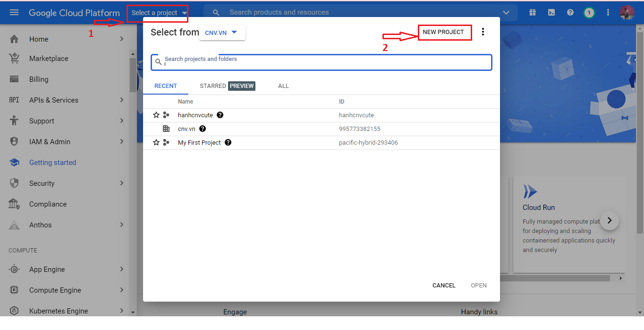This screenshot has height=330, width=644.
Task: Star the My First Project row
Action: (x=156, y=142)
